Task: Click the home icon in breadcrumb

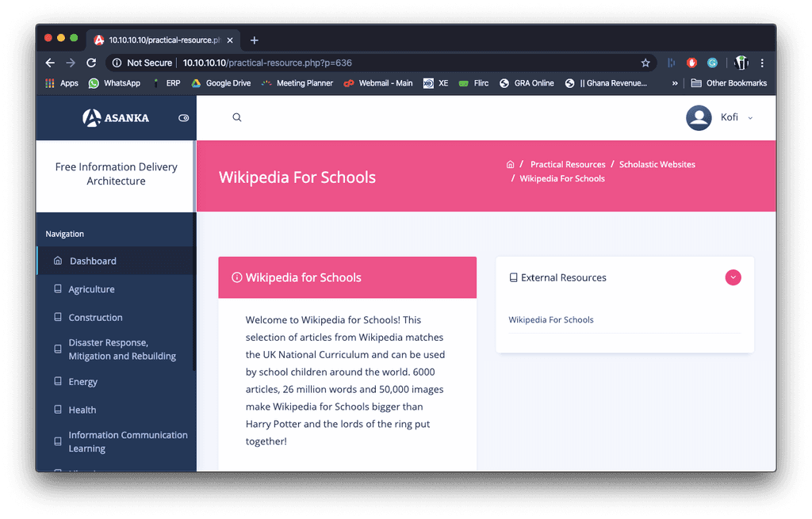Action: [510, 164]
